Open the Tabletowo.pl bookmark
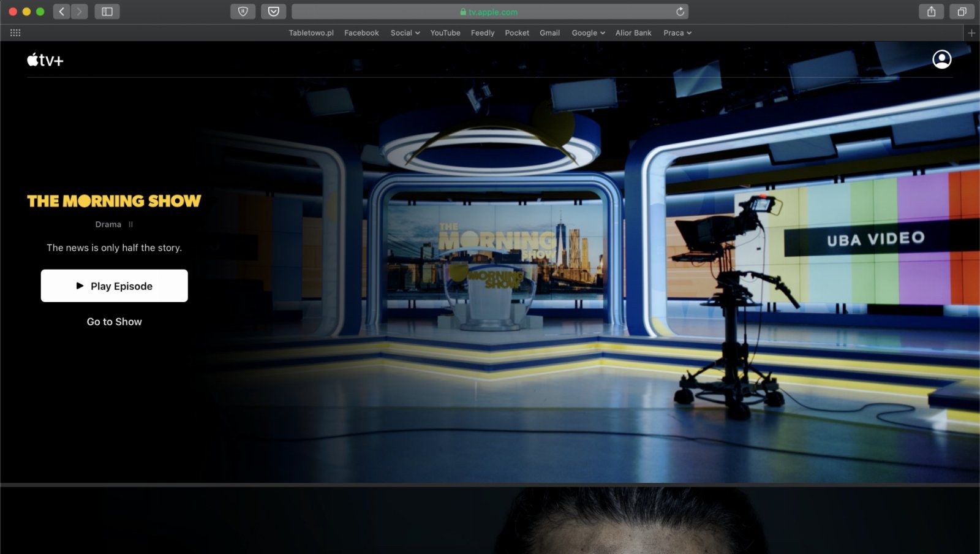980x554 pixels. [x=311, y=33]
